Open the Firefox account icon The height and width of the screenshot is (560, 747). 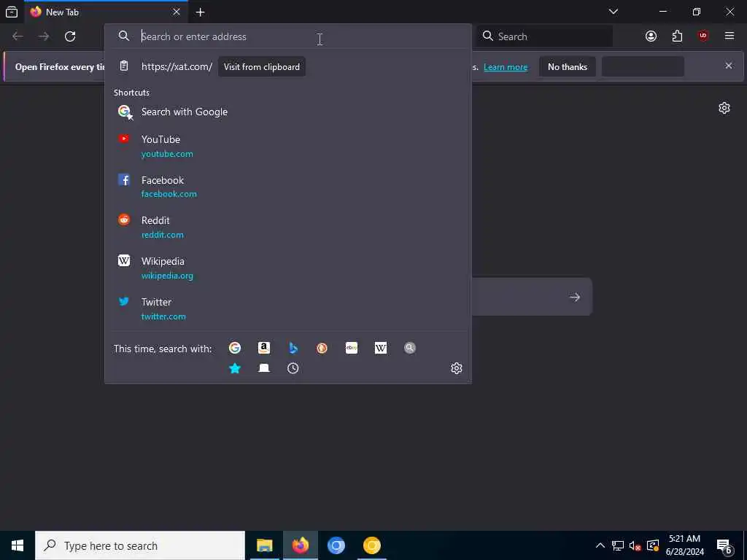(x=651, y=36)
